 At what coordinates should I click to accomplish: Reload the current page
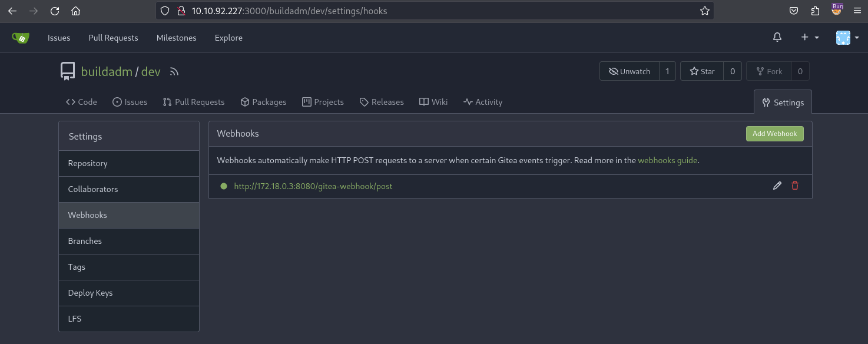click(x=55, y=11)
